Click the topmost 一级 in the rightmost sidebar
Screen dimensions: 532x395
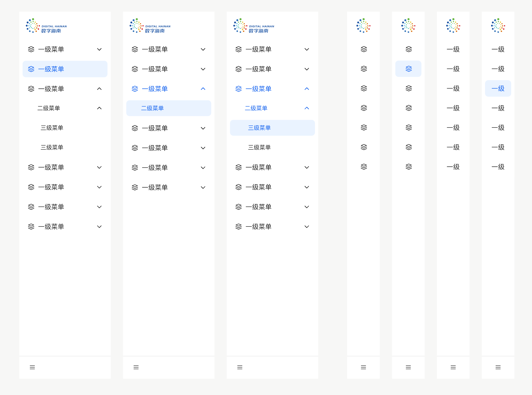coord(498,49)
